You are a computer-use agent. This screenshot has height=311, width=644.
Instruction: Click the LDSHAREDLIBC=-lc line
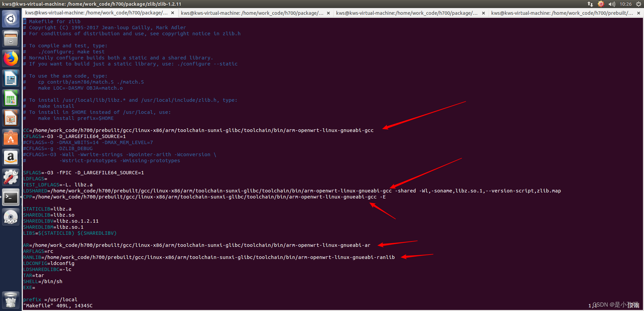[x=47, y=269]
